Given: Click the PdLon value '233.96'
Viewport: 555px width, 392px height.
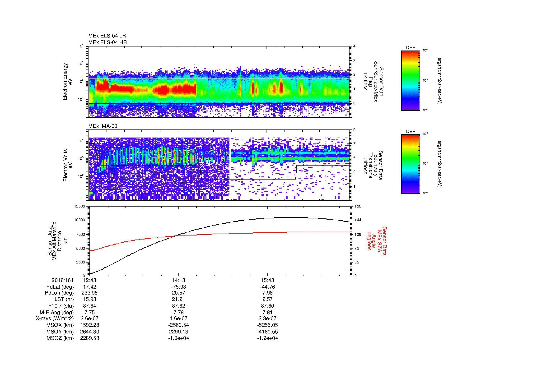Looking at the screenshot, I should (89, 293).
